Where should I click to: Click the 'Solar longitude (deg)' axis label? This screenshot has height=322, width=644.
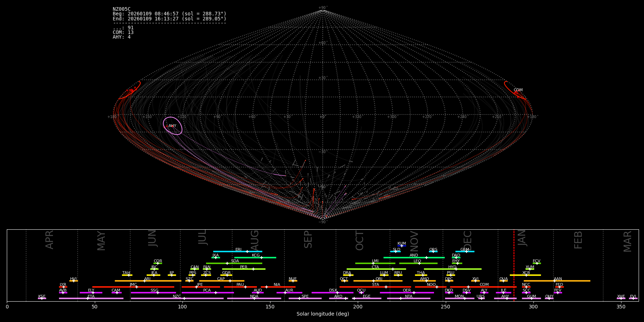click(323, 314)
